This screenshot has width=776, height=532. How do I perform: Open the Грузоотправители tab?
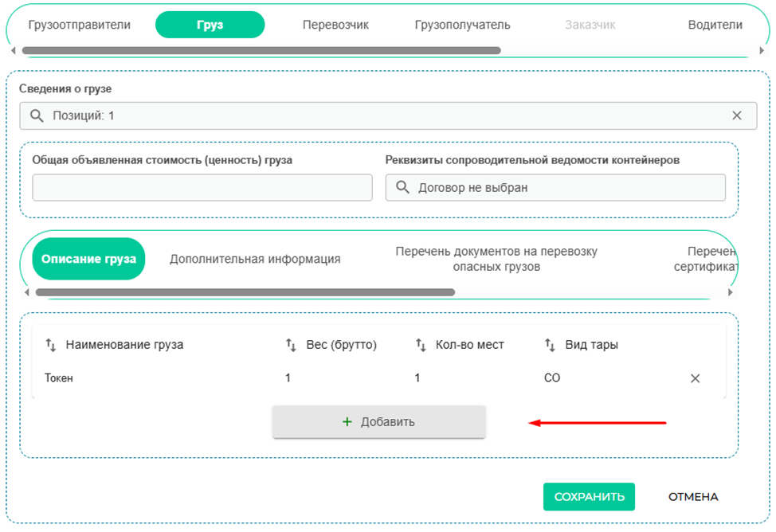79,25
